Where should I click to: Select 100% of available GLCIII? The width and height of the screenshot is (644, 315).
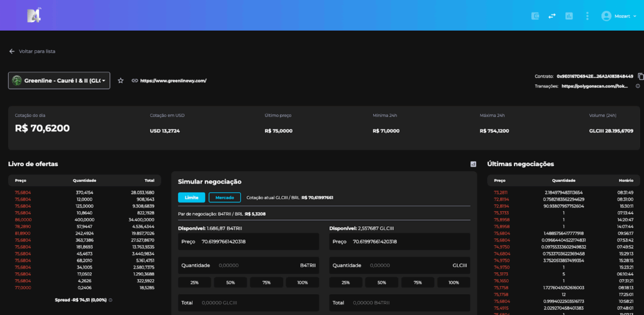coord(453,282)
